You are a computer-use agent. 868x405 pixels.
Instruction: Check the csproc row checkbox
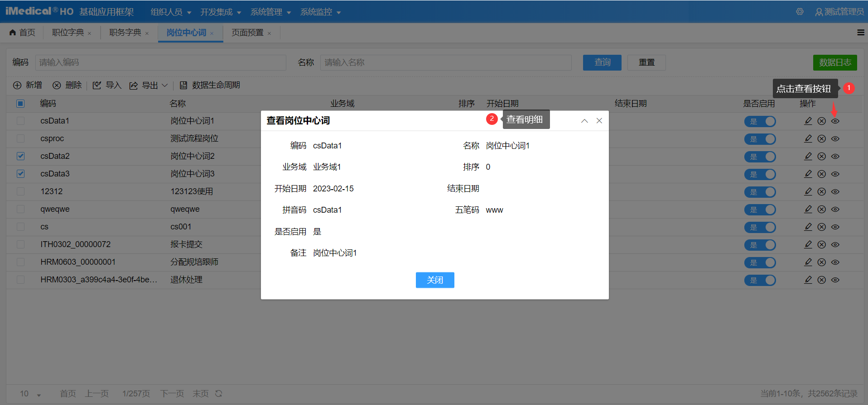(20, 138)
